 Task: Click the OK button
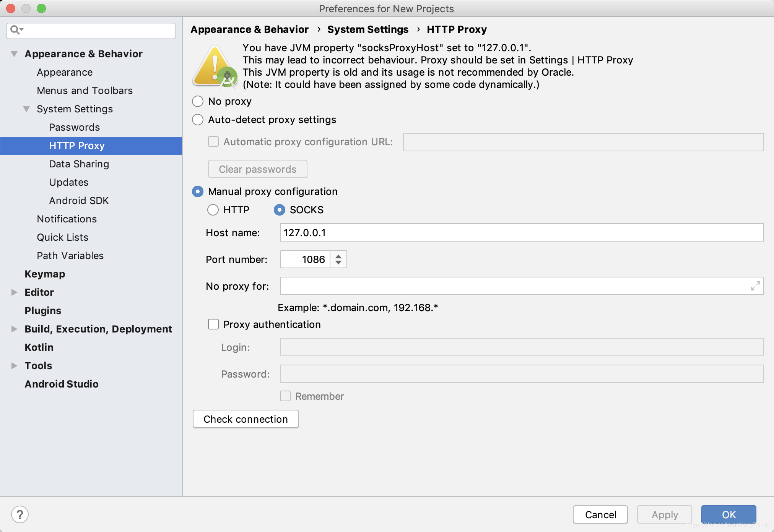[728, 514]
